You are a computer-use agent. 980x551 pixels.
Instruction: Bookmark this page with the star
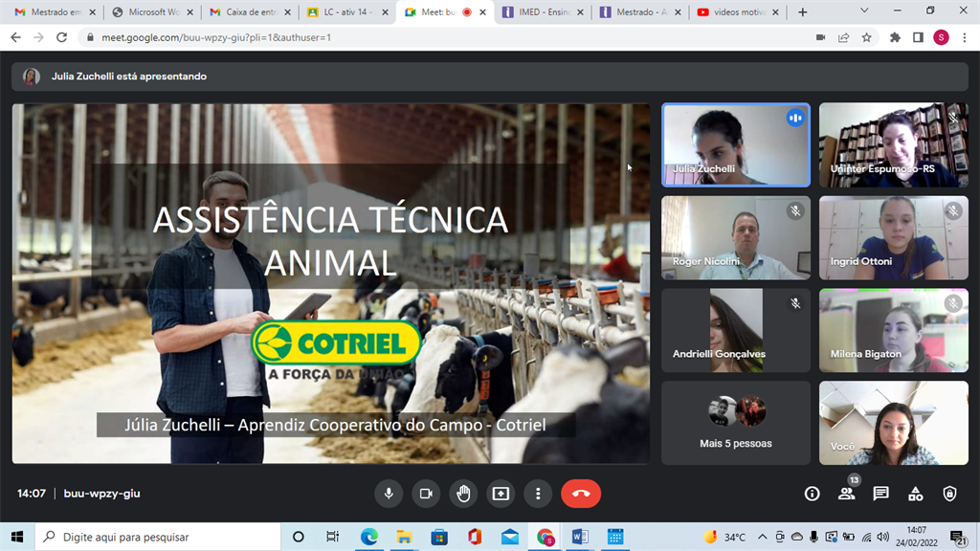(x=866, y=37)
